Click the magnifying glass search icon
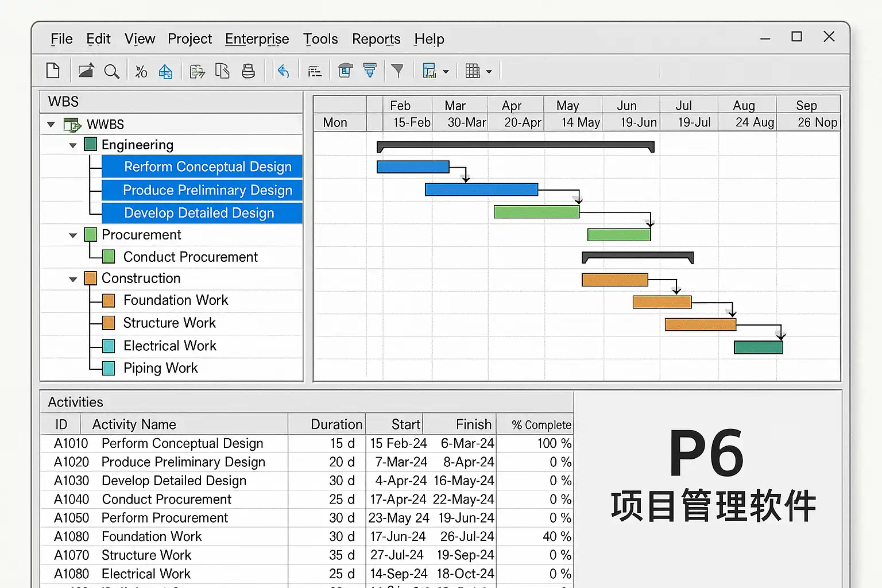Image resolution: width=882 pixels, height=588 pixels. pos(111,71)
